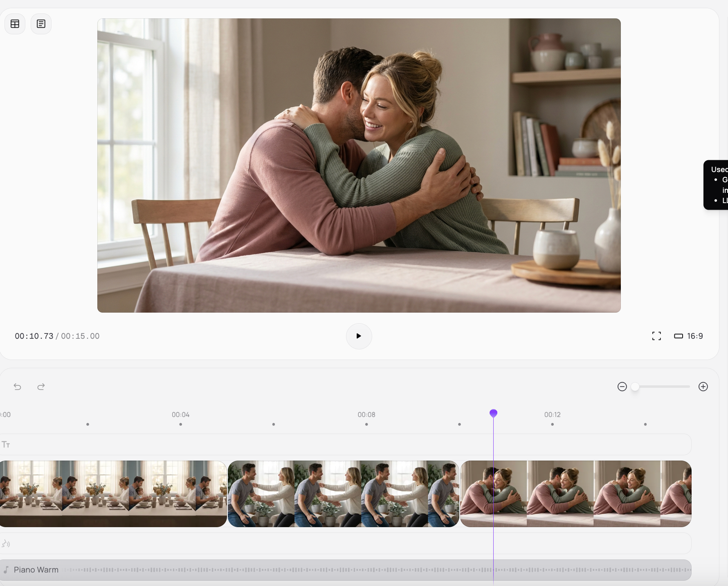Image resolution: width=728 pixels, height=586 pixels.
Task: Play the video preview
Action: [x=359, y=336]
